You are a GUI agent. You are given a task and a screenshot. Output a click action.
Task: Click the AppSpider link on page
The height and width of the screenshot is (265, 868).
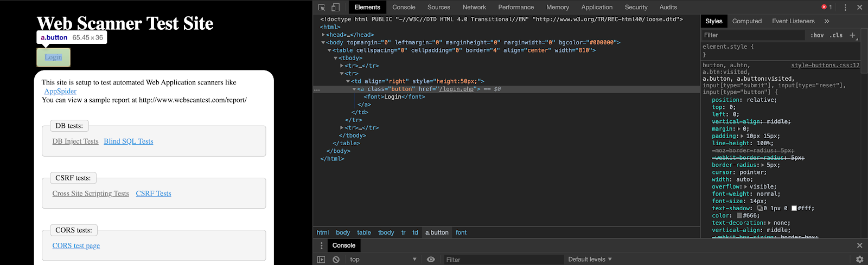[x=60, y=91]
